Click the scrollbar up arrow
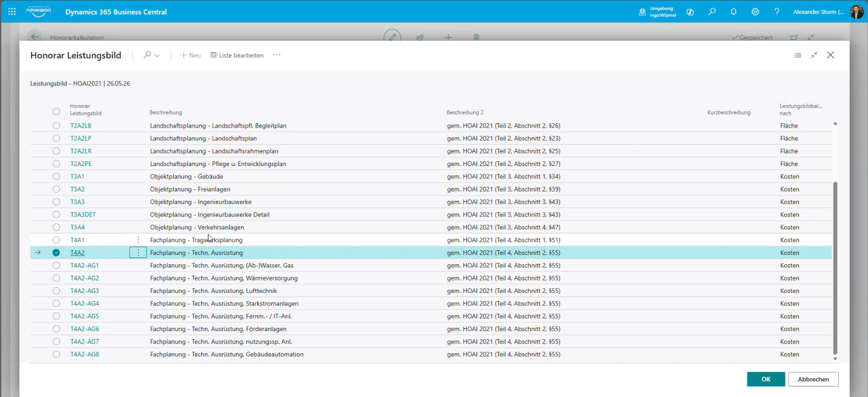Viewport: 868px width, 397px height. [x=835, y=124]
